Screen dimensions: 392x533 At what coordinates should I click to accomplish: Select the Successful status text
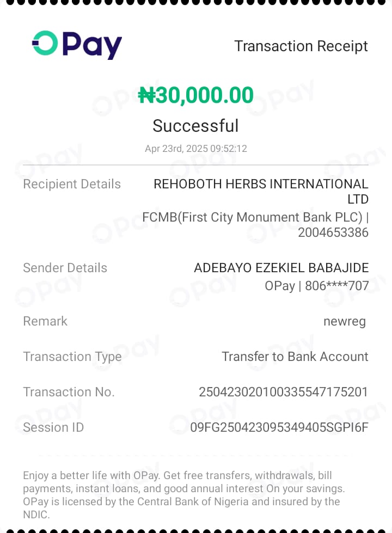click(196, 126)
